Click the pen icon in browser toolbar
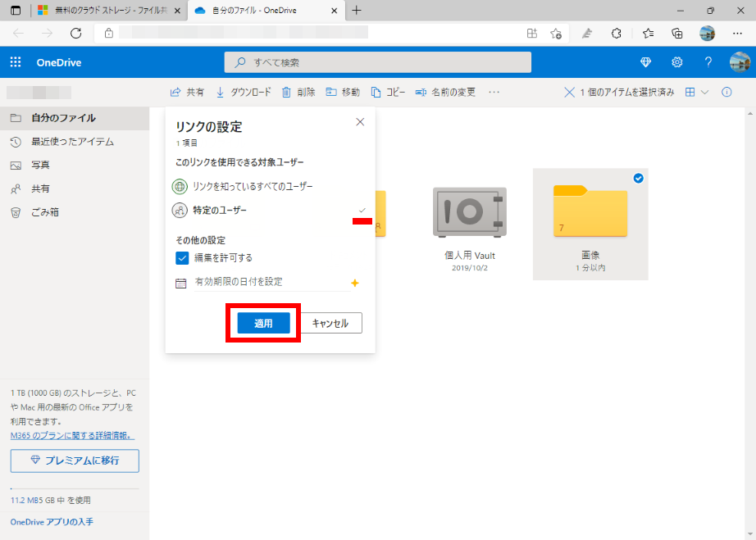The width and height of the screenshot is (756, 540). (x=587, y=34)
